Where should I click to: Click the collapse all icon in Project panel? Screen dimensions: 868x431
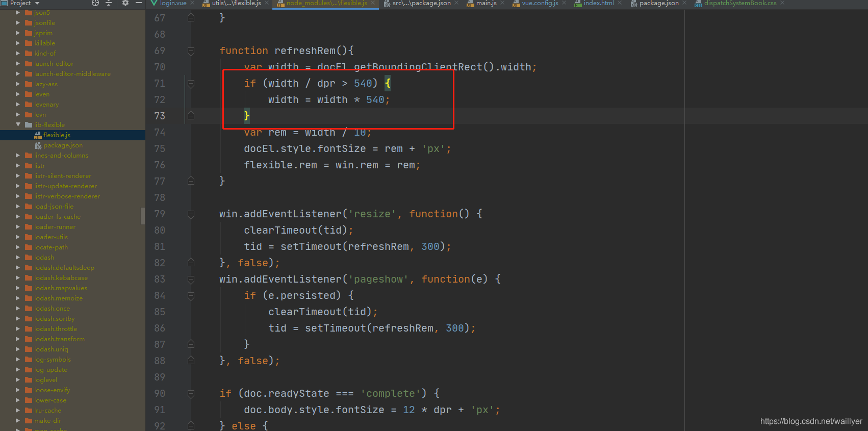click(x=109, y=3)
